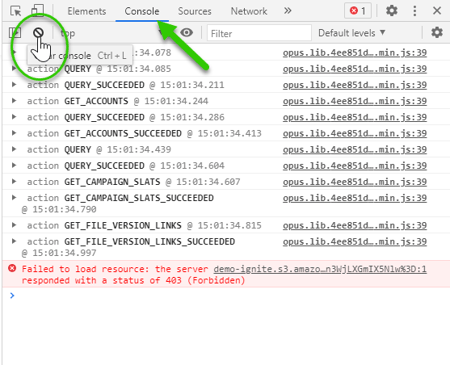Expand the GET_ACCOUNTS 15:01:34.244 entry

(x=14, y=101)
